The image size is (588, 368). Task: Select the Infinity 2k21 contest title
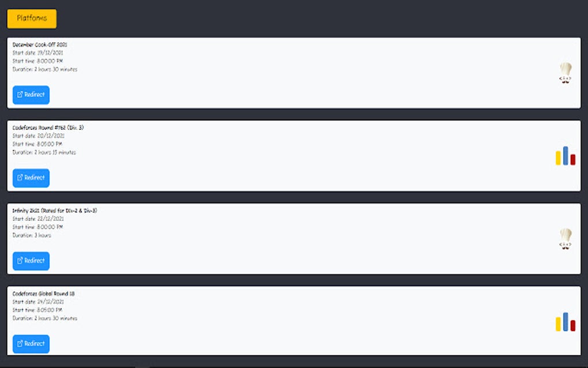[55, 211]
